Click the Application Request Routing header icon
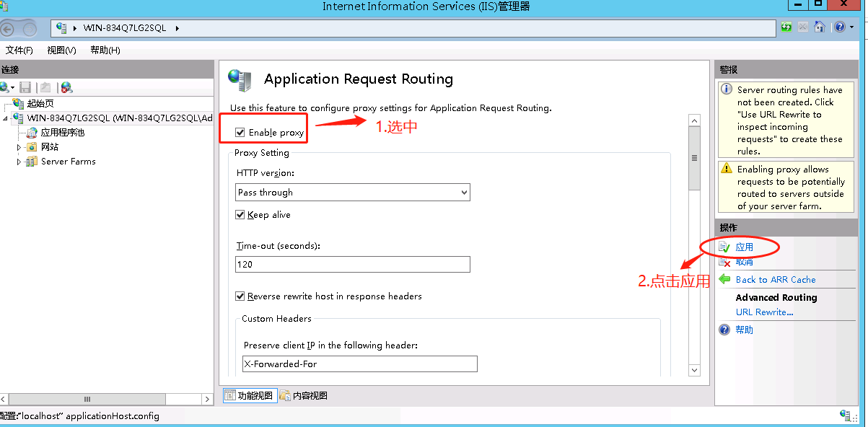This screenshot has width=868, height=427. 240,79
